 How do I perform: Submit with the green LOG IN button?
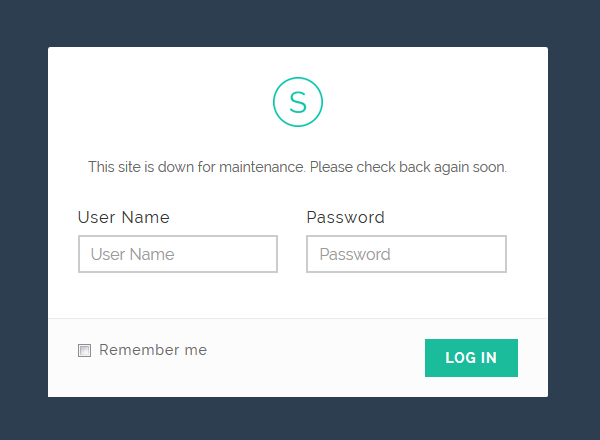(x=471, y=358)
